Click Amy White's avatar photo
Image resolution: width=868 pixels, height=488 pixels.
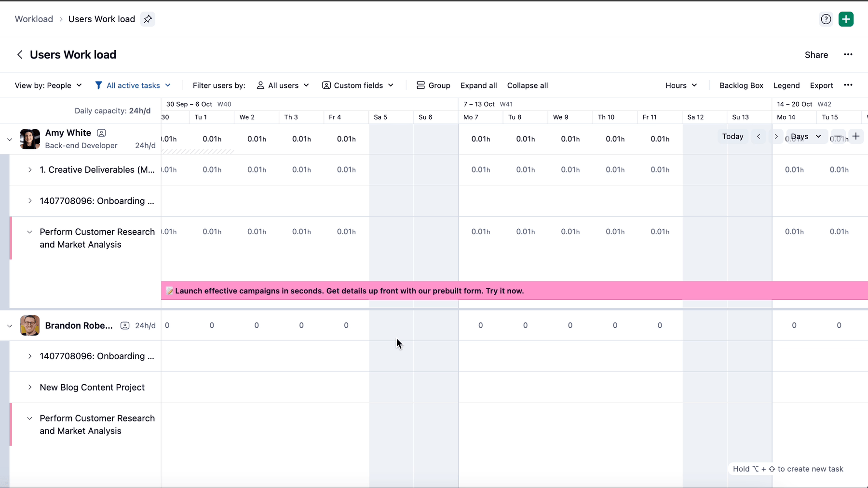(x=30, y=139)
